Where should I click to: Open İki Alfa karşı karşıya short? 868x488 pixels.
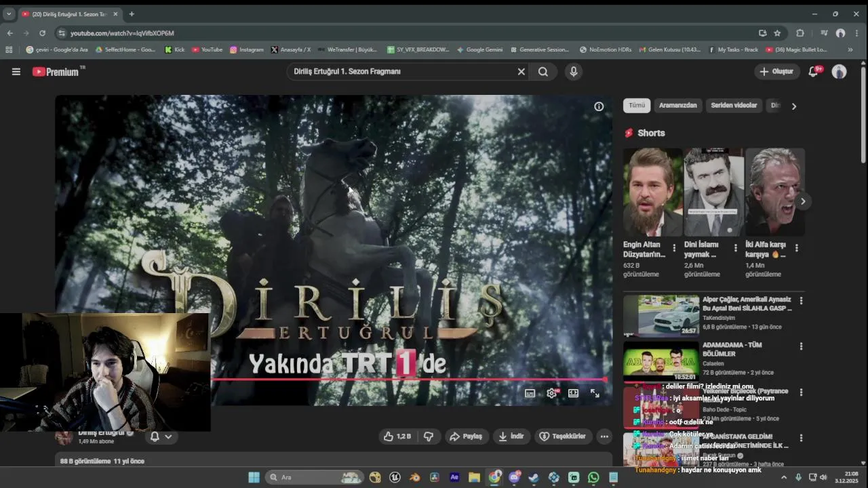point(775,192)
